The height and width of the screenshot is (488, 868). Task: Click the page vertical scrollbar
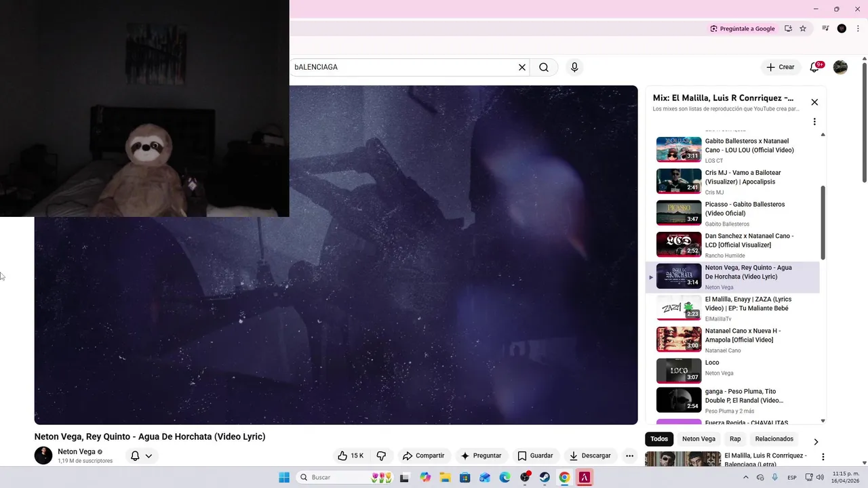(865, 122)
